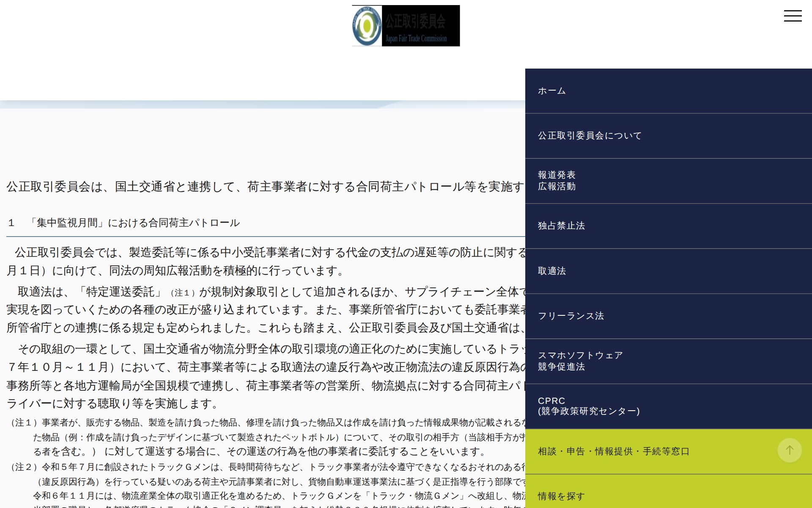Collapse the navigation menu via hamburger toggle
This screenshot has height=508, width=812.
(x=793, y=16)
